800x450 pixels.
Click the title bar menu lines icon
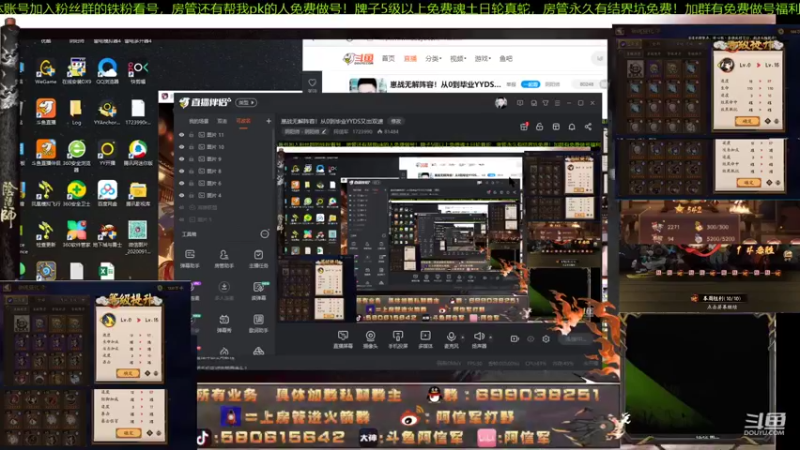557,103
